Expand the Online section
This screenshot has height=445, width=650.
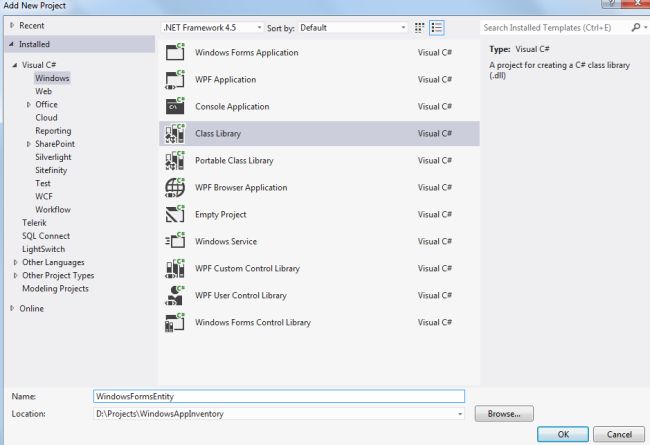pyautogui.click(x=12, y=308)
